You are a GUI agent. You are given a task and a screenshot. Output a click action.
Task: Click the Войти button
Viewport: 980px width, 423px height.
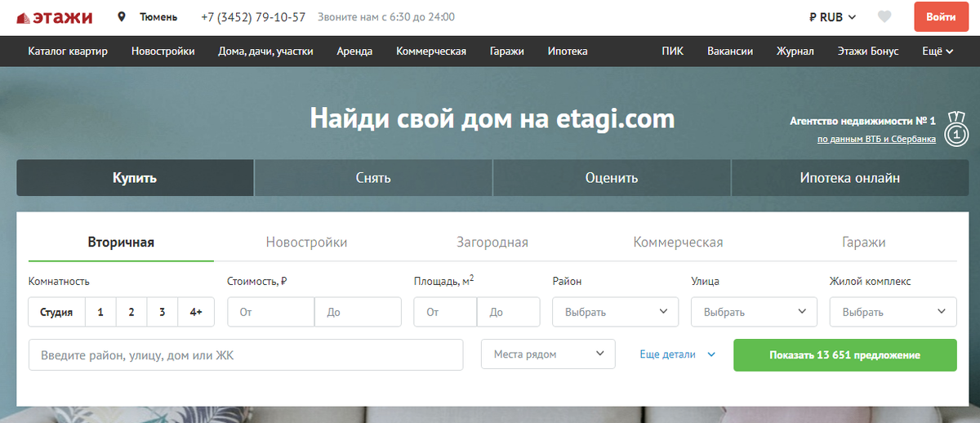point(941,16)
